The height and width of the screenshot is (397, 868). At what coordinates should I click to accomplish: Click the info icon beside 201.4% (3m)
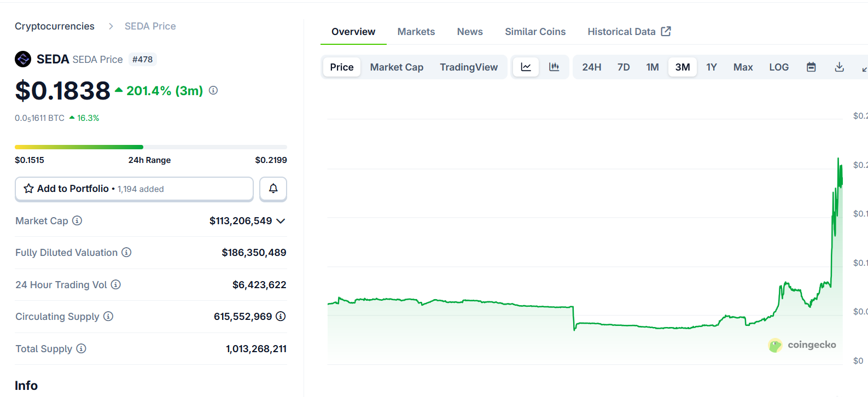213,90
